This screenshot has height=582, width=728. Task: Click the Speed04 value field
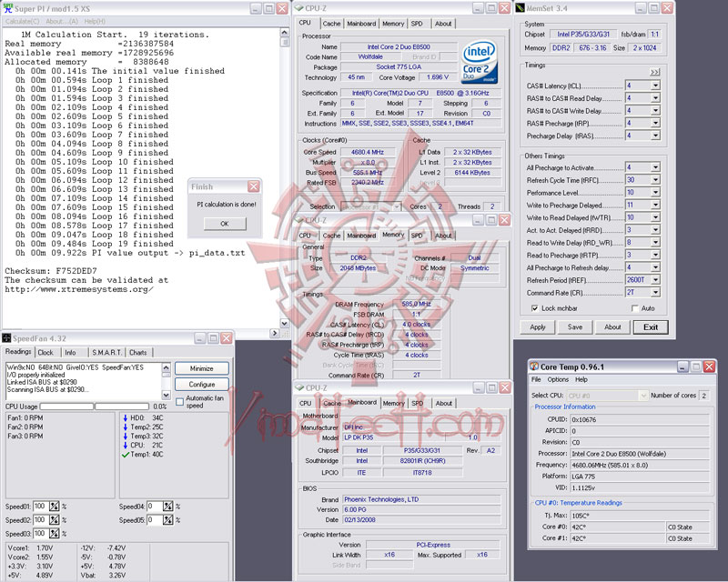point(154,507)
